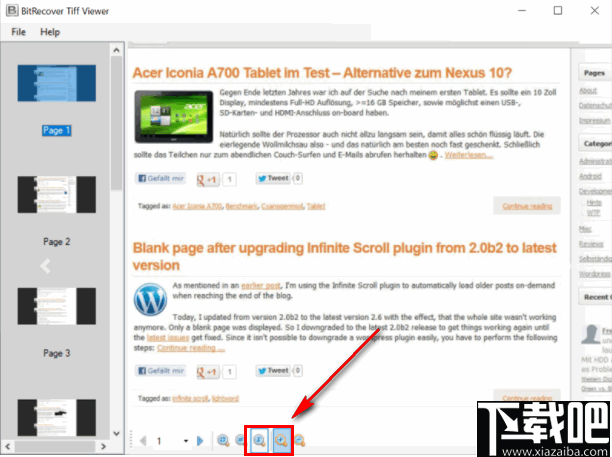Click the thumbnail panel vertical scrollbar thumb
This screenshot has width=612, height=457.
coord(116,123)
